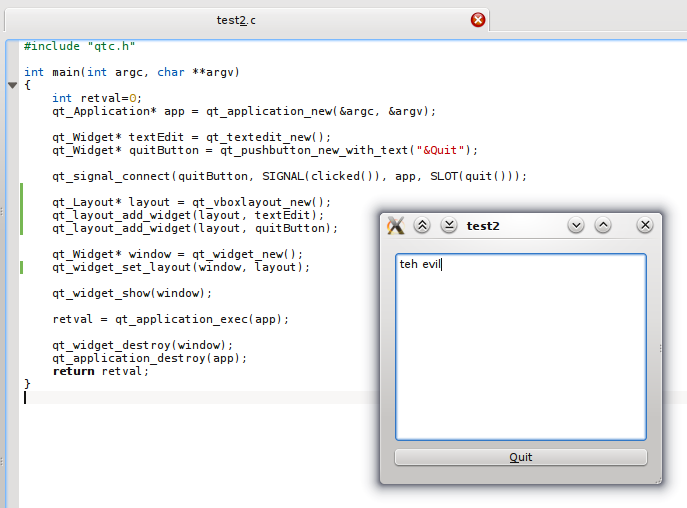Click the Quit button in test2
The height and width of the screenshot is (508, 687).
521,457
